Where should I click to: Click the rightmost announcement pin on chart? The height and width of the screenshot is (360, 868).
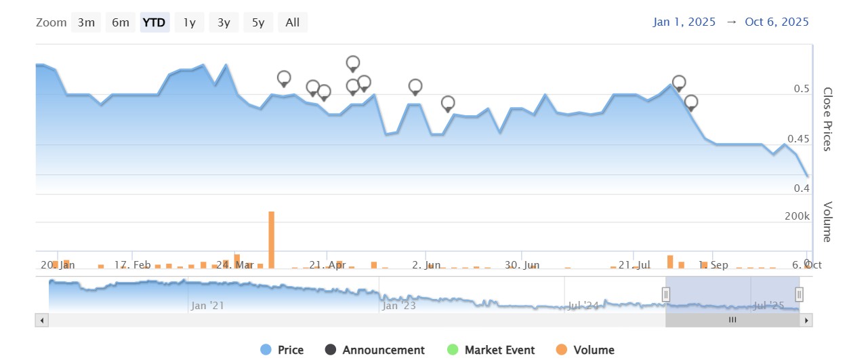tap(691, 102)
